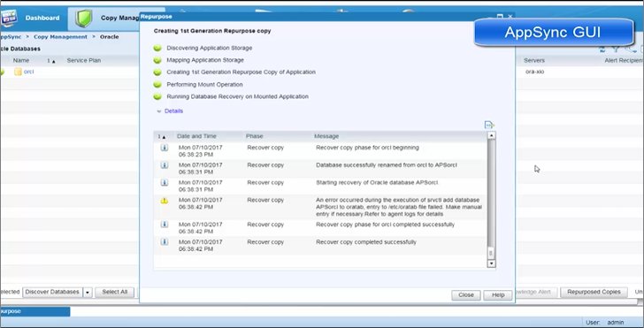This screenshot has width=644, height=328.
Task: Click the Select All button
Action: 115,292
